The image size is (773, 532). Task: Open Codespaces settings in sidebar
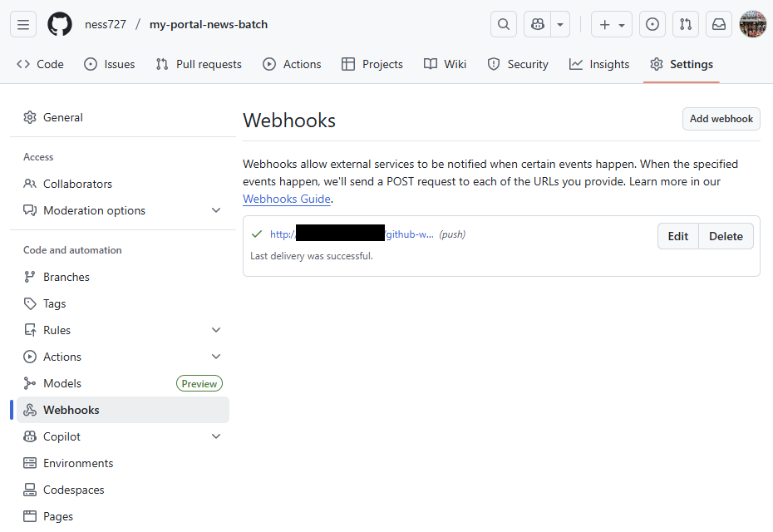(123, 490)
